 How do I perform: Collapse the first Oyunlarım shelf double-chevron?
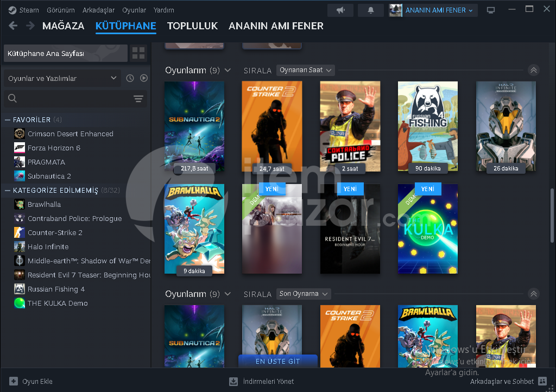point(534,70)
